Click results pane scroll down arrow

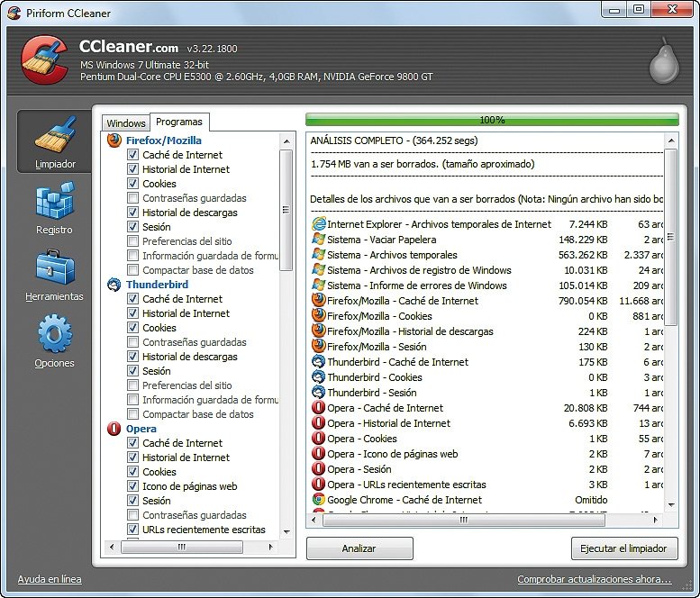(x=671, y=504)
